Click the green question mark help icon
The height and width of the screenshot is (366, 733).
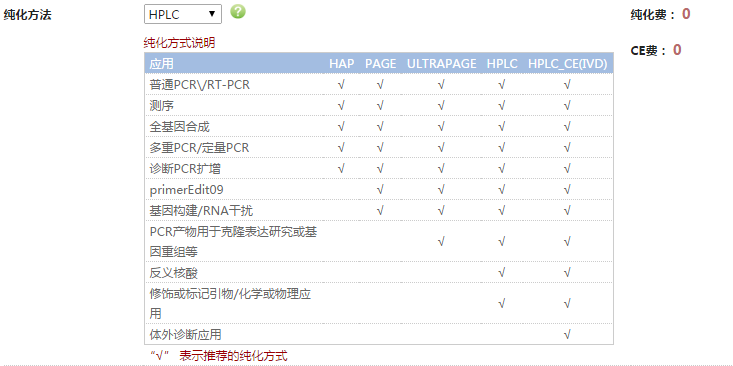[238, 12]
